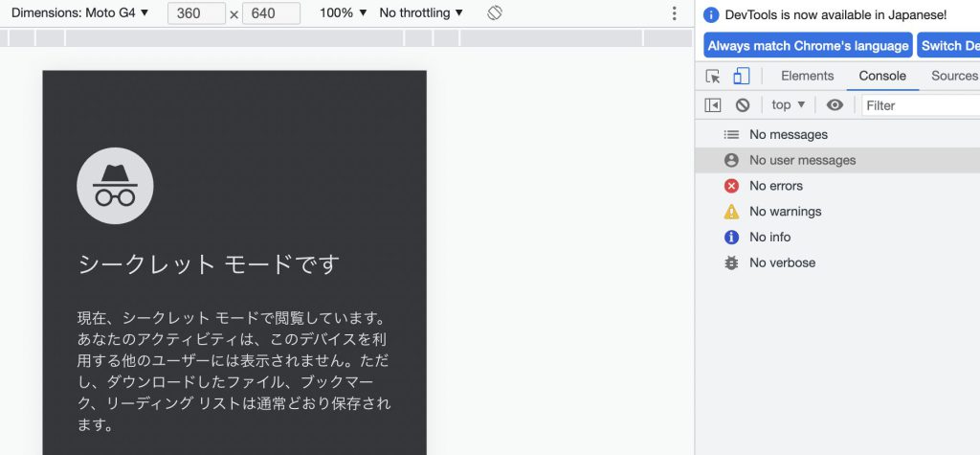Click the 現在、シークレット モード paragraph text
This screenshot has width=980, height=455.
234,371
